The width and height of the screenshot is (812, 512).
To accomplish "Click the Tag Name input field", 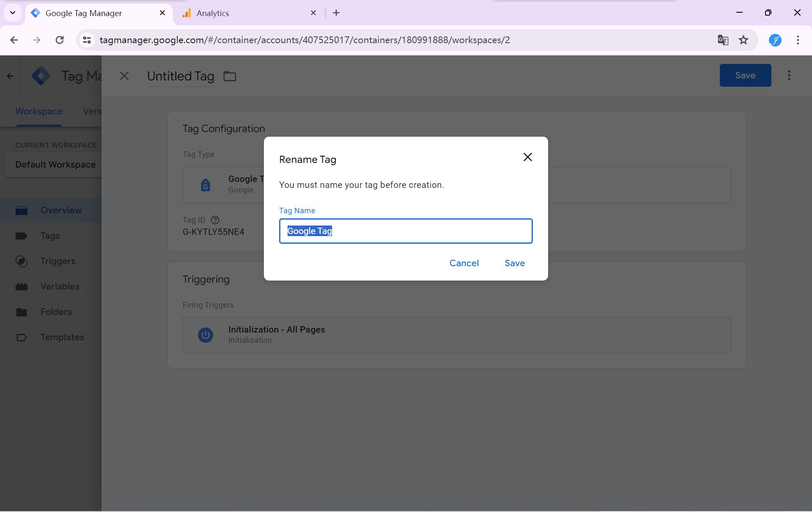I will coord(406,231).
